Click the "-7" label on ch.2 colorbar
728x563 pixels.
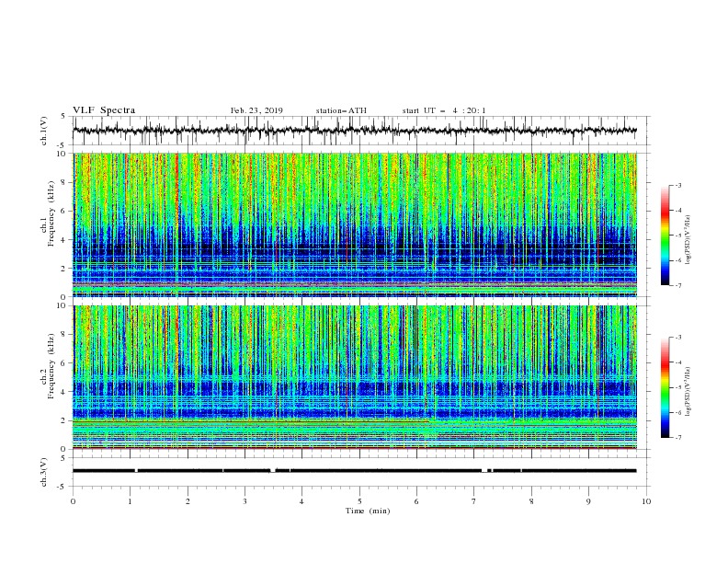coord(677,438)
